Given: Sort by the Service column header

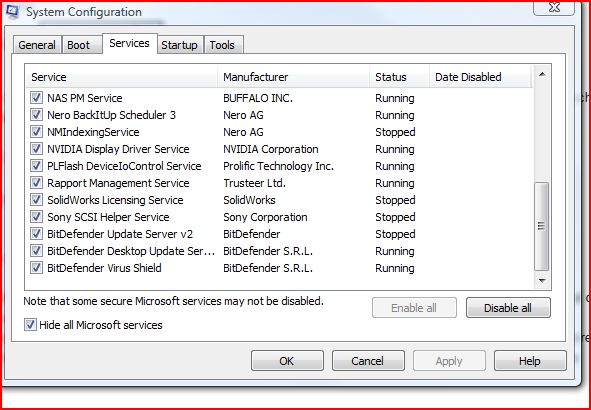Looking at the screenshot, I should click(x=121, y=77).
